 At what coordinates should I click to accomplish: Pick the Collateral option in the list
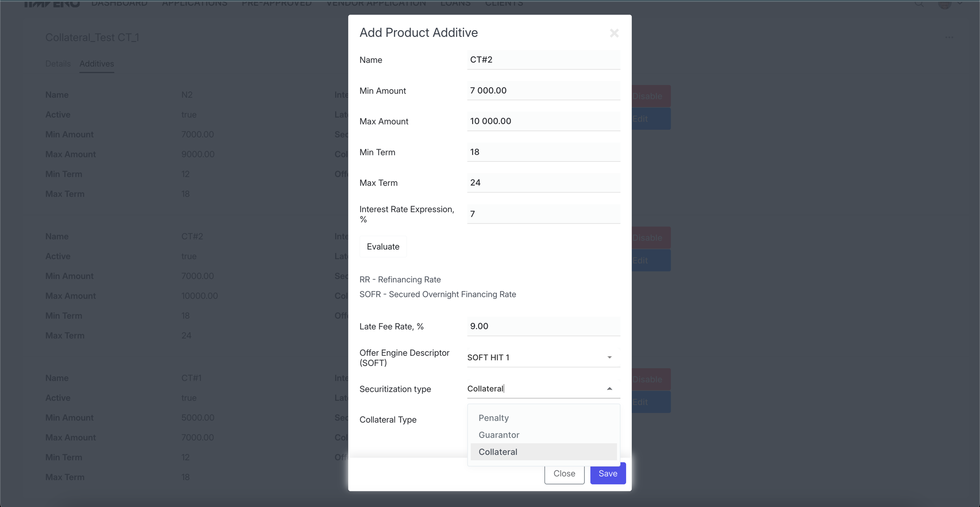click(498, 452)
